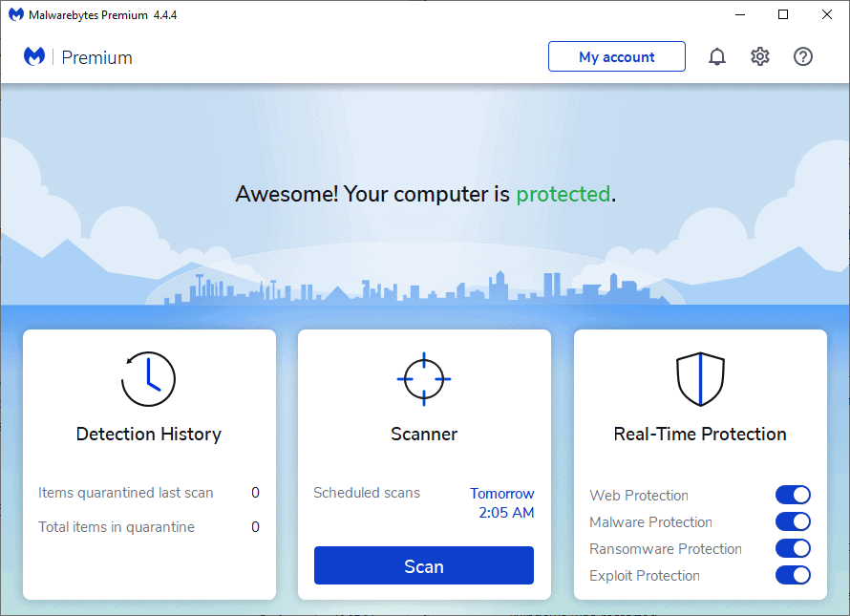Open help via the question mark icon

[x=803, y=56]
